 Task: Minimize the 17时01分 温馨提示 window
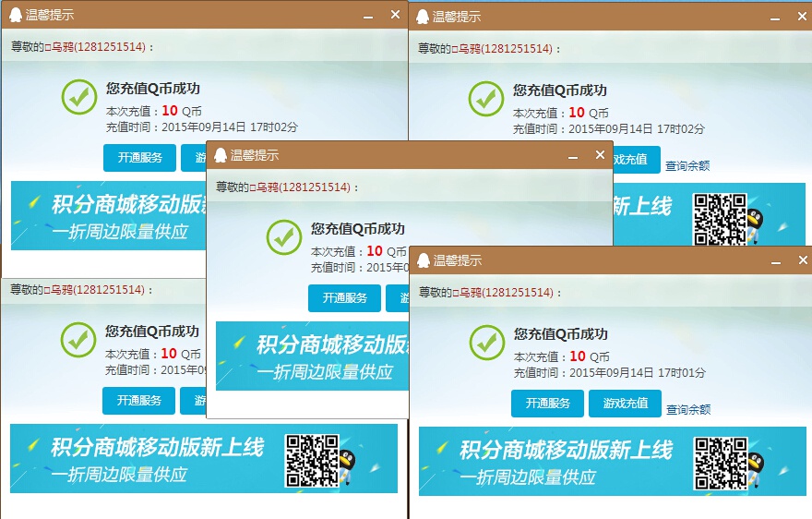[x=776, y=262]
